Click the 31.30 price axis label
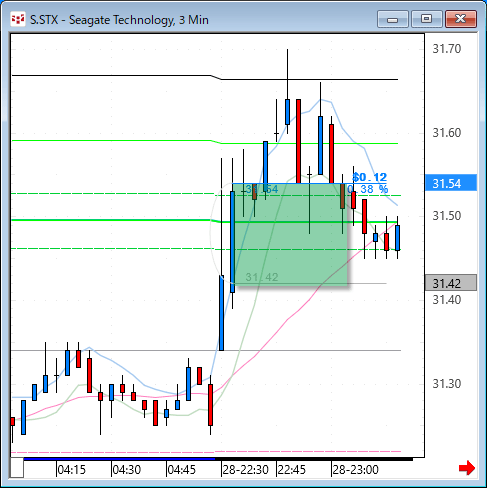The height and width of the screenshot is (488, 487). [x=447, y=384]
